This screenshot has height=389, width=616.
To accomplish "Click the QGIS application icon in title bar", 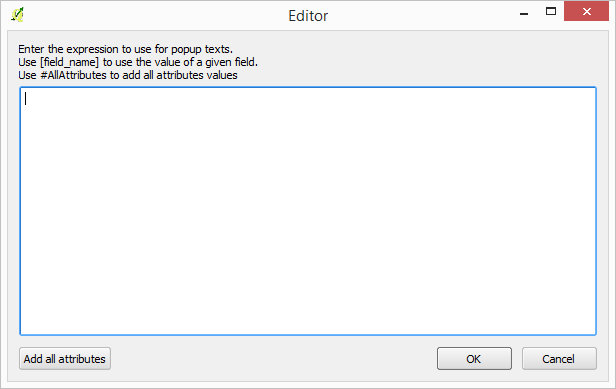I will coord(17,15).
